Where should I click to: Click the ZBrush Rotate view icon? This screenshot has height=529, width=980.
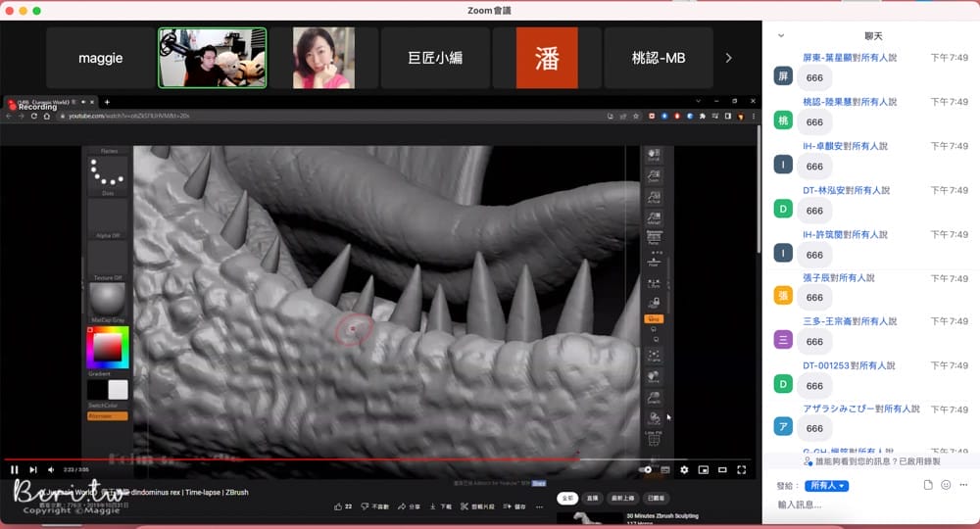pyautogui.click(x=654, y=418)
